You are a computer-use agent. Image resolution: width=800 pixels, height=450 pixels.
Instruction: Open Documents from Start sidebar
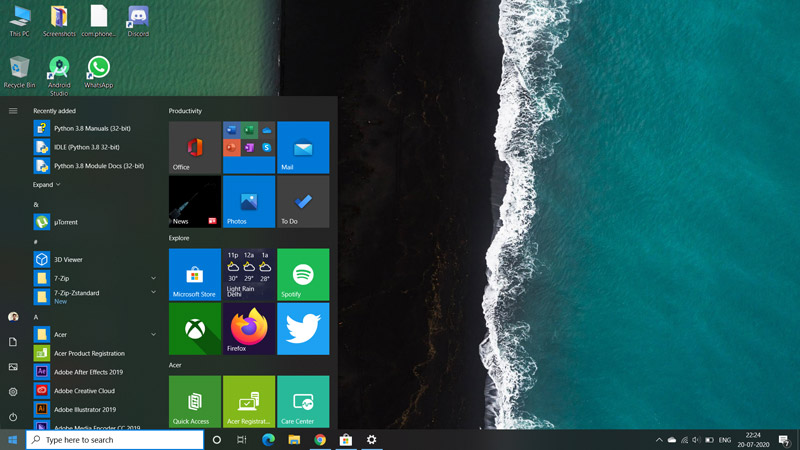coord(13,342)
